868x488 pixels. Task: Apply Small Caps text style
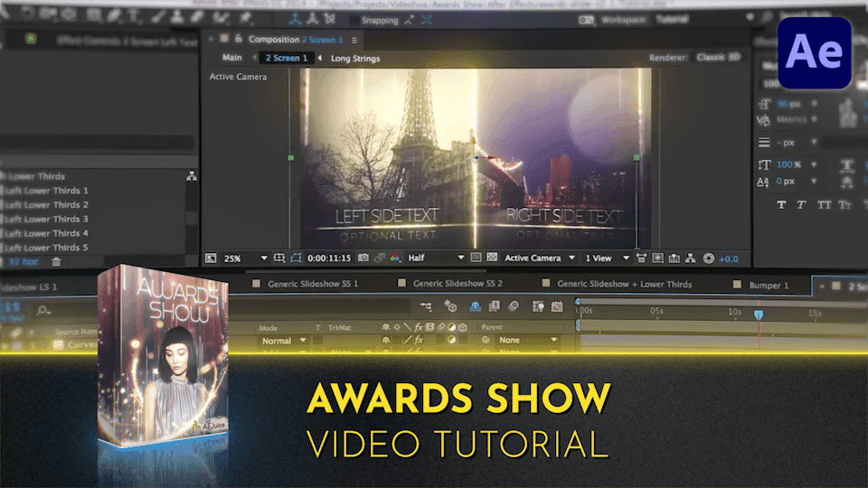click(844, 205)
